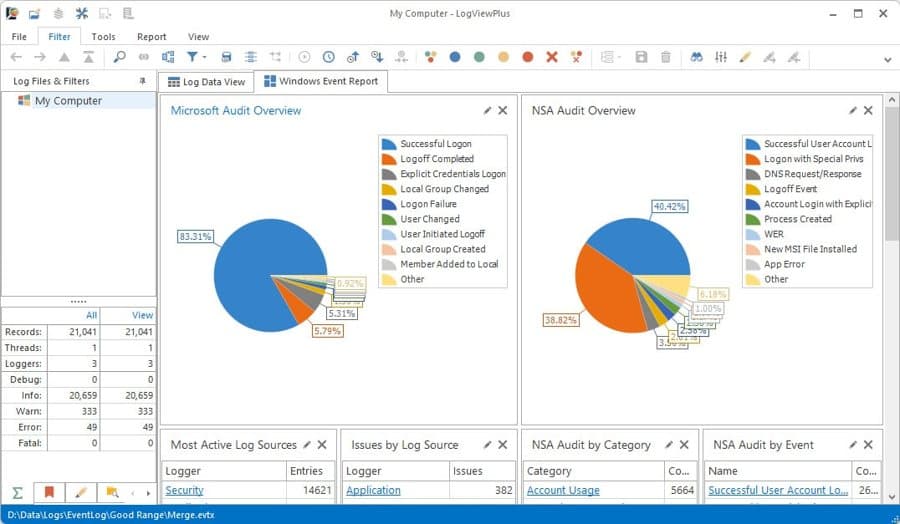Close the NSA Audit Overview panel
Viewport: 900px width, 524px height.
(868, 110)
